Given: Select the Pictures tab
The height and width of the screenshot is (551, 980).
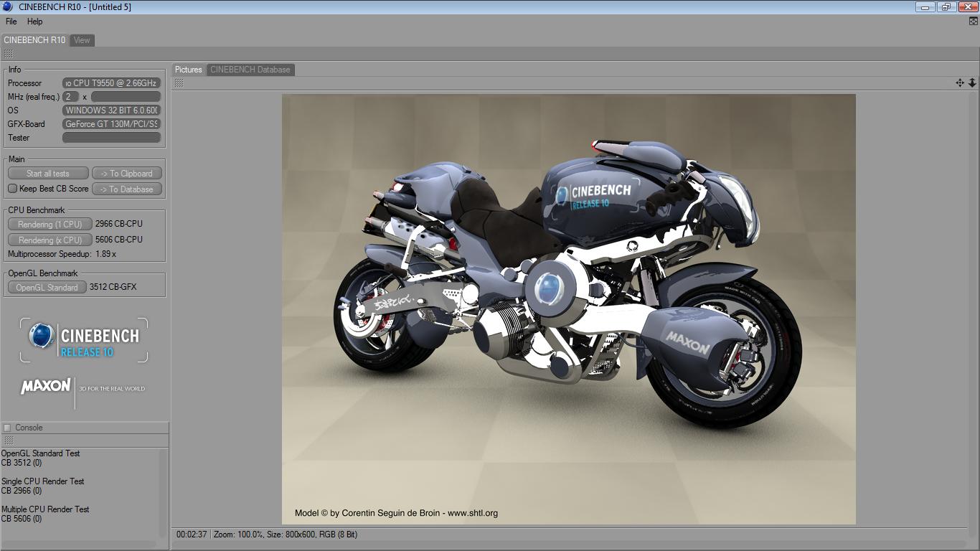Looking at the screenshot, I should click(x=189, y=70).
